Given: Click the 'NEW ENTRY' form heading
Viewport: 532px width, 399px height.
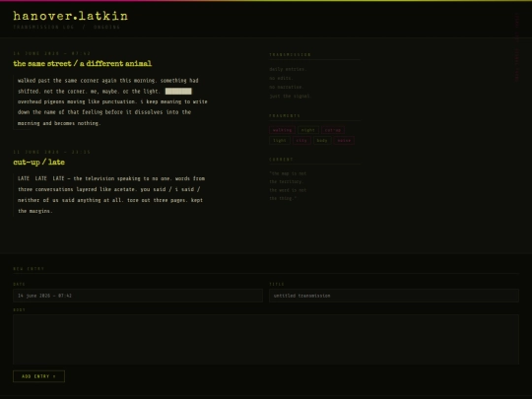Looking at the screenshot, I should pyautogui.click(x=29, y=269).
